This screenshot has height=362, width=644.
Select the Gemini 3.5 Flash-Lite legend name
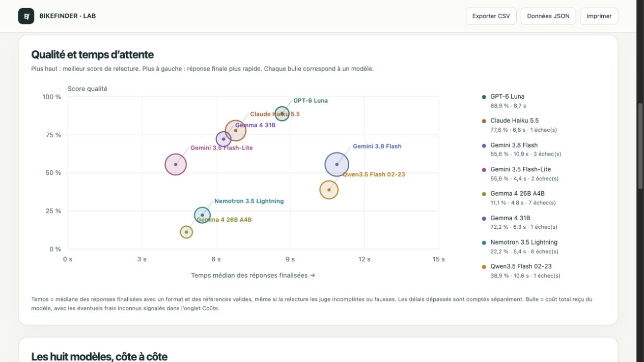pyautogui.click(x=520, y=169)
